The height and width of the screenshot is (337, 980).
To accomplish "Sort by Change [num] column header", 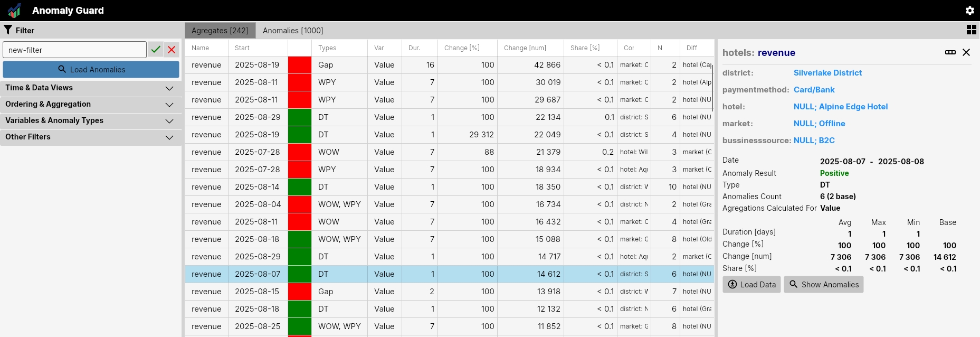I will pos(530,48).
